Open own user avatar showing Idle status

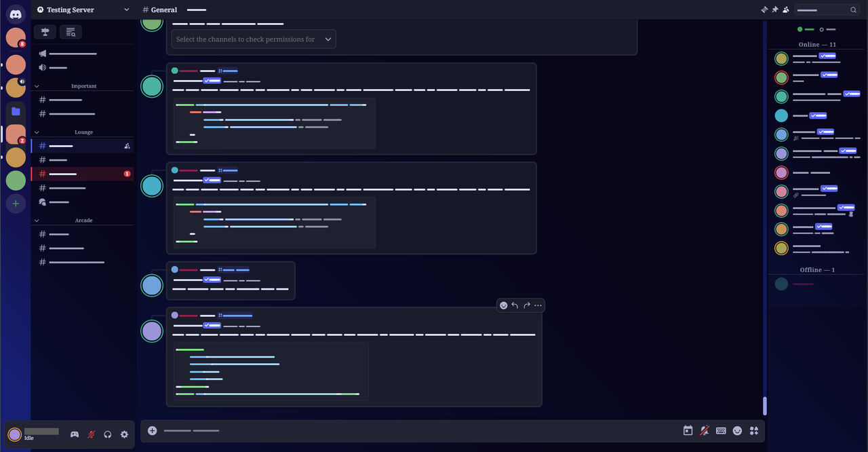click(14, 434)
